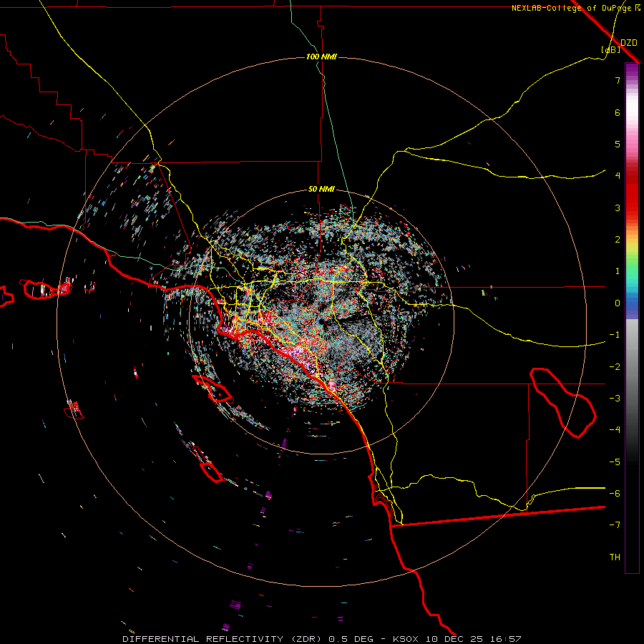Click the 100 NMI range ring label
The width and height of the screenshot is (644, 644).
point(321,57)
